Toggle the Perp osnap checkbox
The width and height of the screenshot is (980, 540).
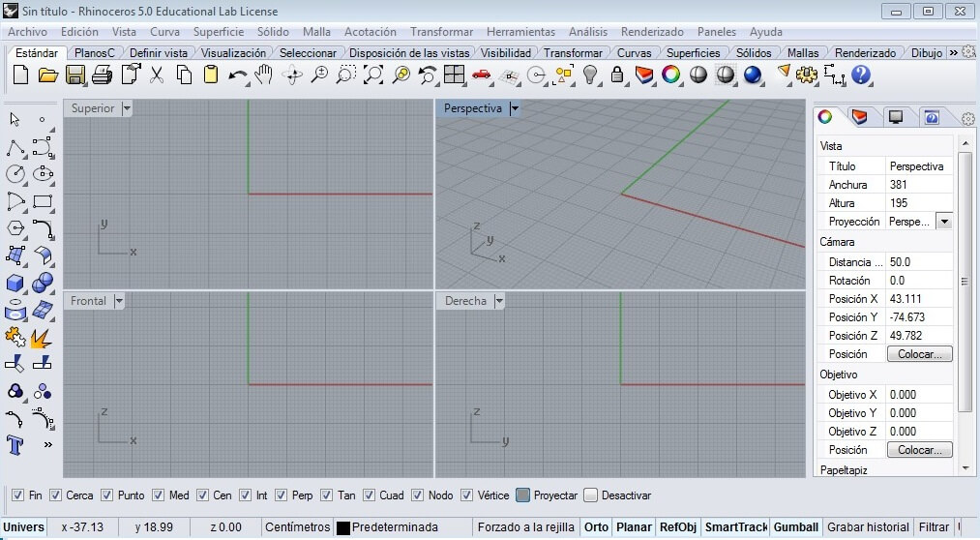pyautogui.click(x=282, y=495)
